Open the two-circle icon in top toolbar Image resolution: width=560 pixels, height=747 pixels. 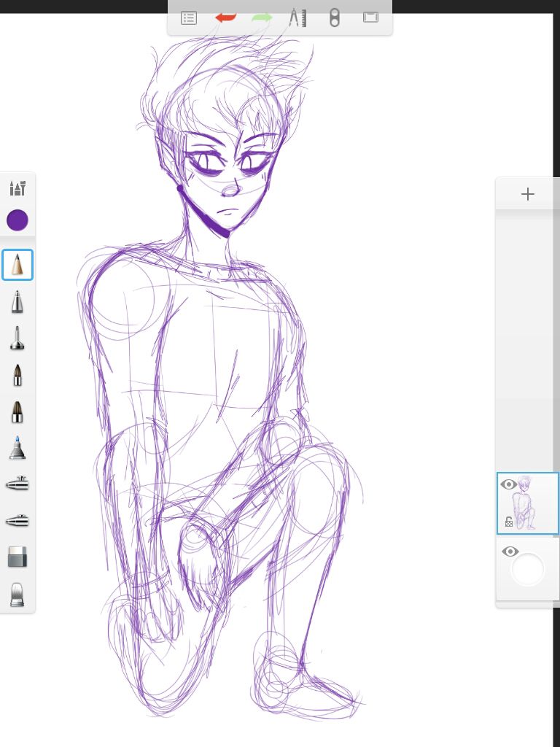click(334, 18)
